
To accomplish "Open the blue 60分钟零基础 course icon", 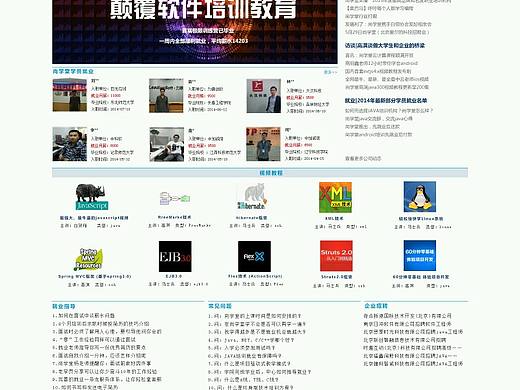I will (420, 255).
